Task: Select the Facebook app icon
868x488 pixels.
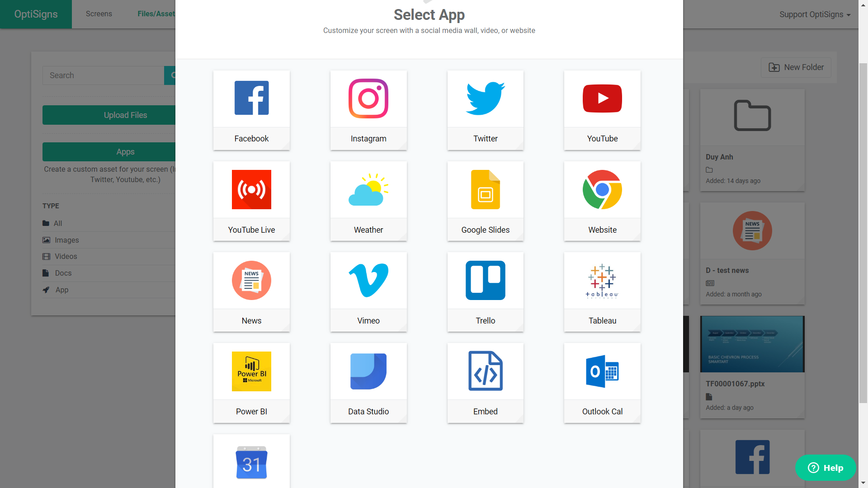Action: 251,98
